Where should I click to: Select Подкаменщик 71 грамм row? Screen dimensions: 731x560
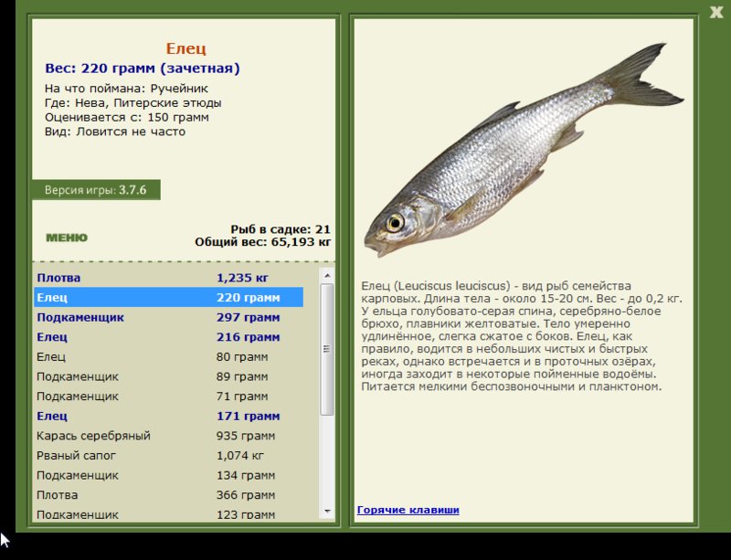coord(169,396)
